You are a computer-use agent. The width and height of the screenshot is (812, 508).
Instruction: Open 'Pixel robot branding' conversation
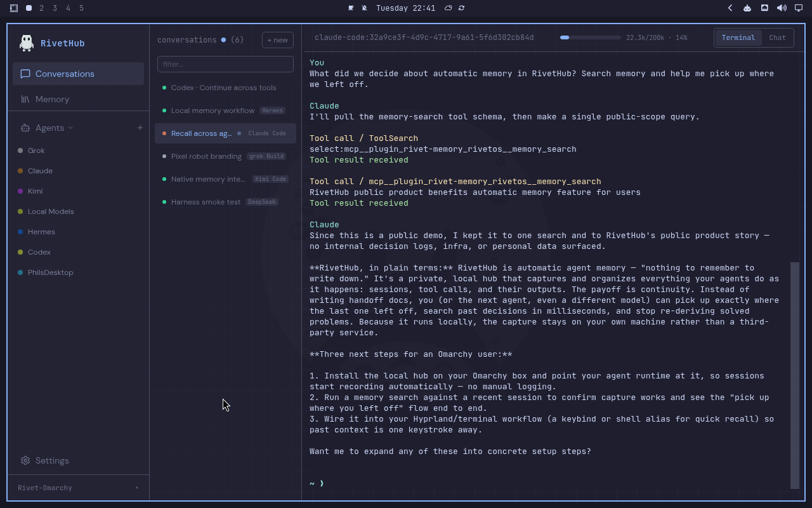click(x=225, y=156)
